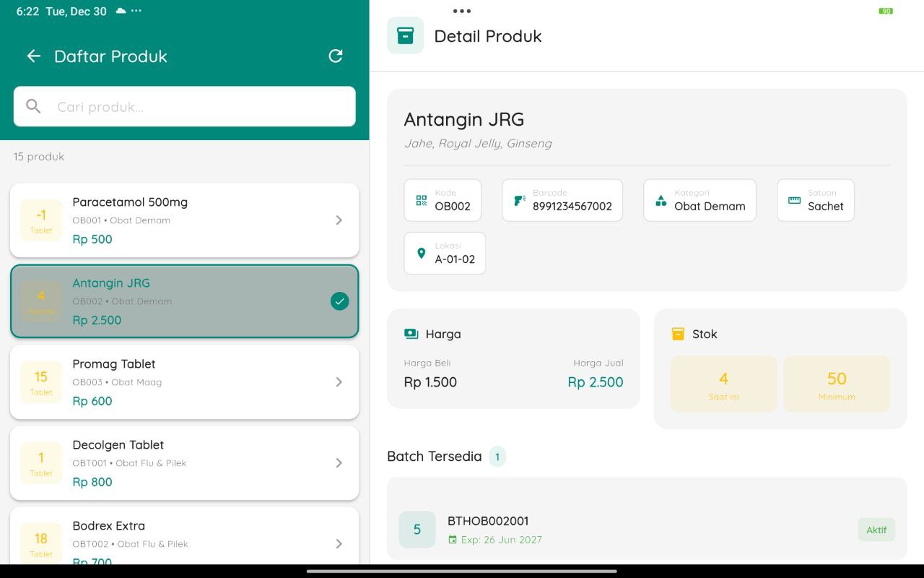The width and height of the screenshot is (924, 578).
Task: Open the three-dot menu above Detail Produk
Action: click(461, 11)
